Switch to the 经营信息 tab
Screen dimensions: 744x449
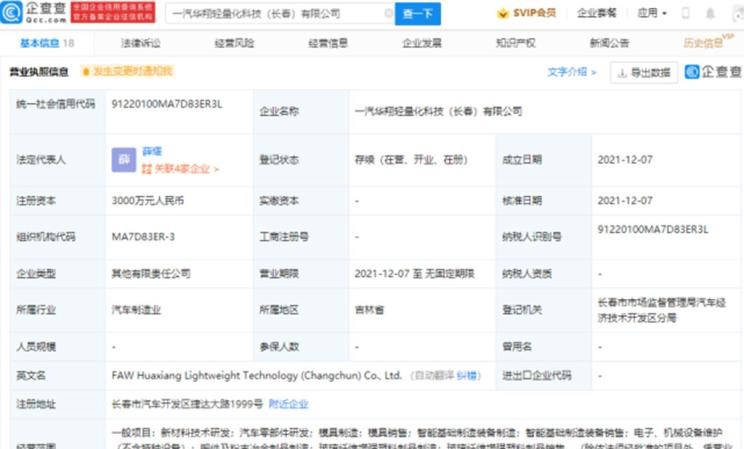[328, 43]
